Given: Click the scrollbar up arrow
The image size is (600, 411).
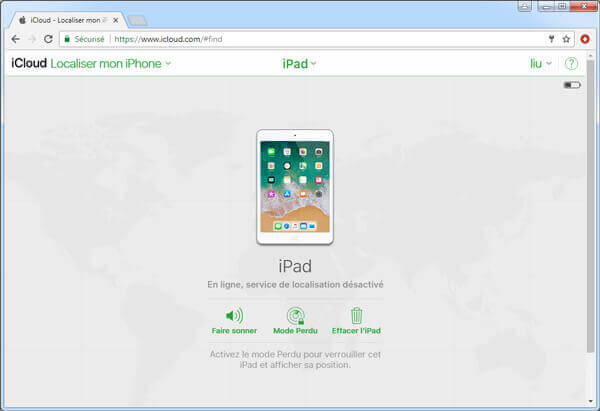Looking at the screenshot, I should coord(591,56).
